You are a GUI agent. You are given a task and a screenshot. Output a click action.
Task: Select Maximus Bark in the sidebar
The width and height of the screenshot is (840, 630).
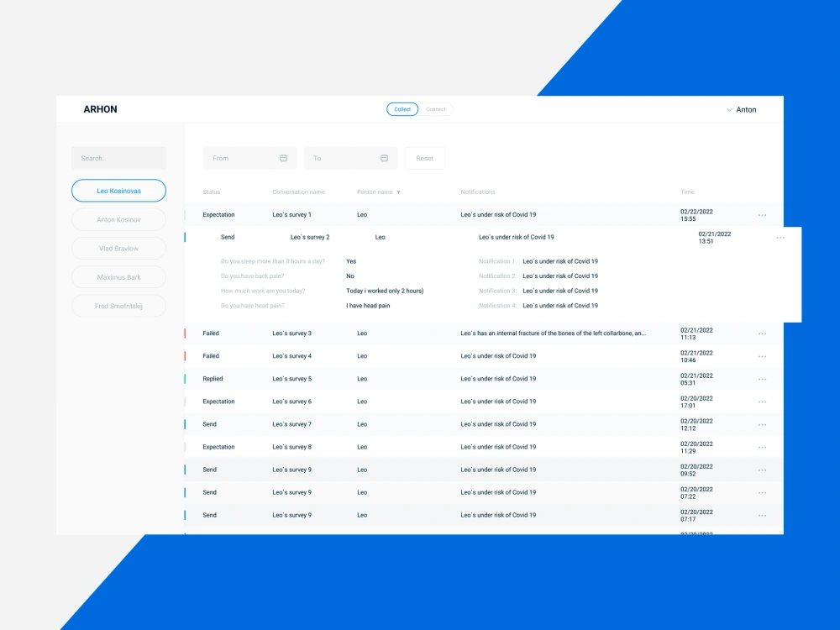coord(119,277)
